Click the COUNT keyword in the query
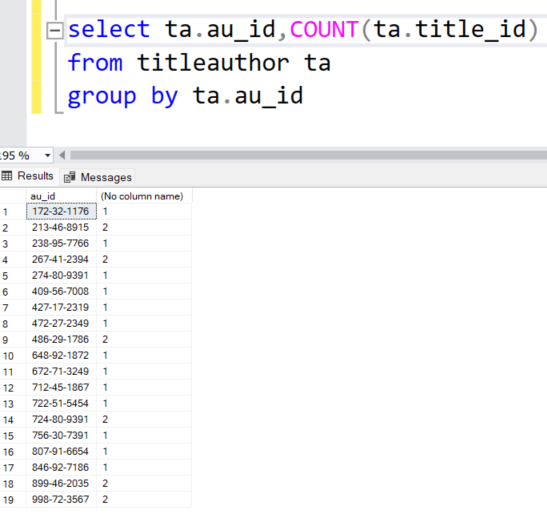 coord(324,29)
